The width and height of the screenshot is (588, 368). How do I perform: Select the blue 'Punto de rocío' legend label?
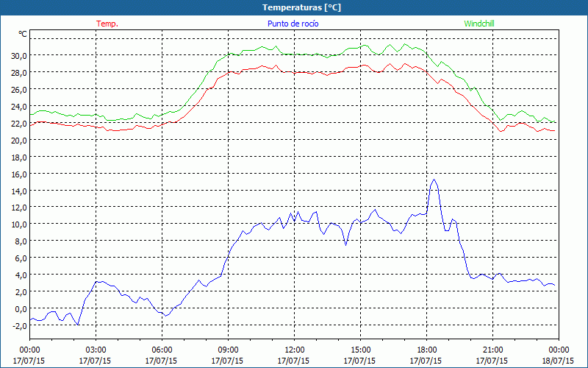click(x=293, y=24)
